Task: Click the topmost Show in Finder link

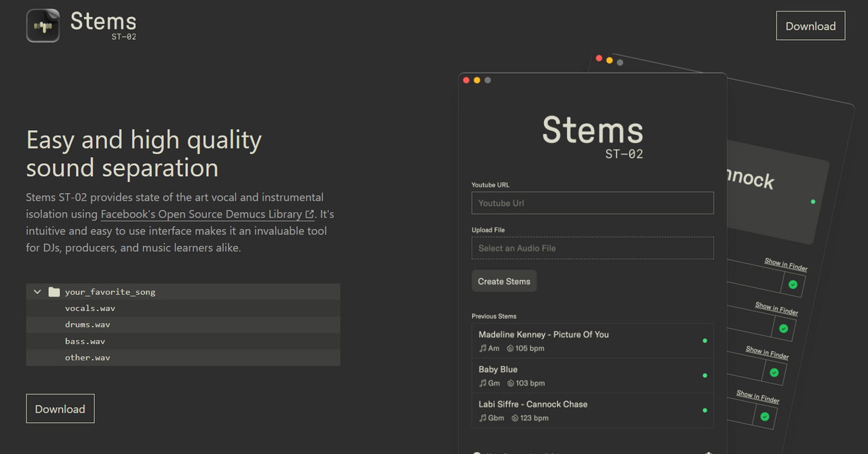Action: [786, 264]
